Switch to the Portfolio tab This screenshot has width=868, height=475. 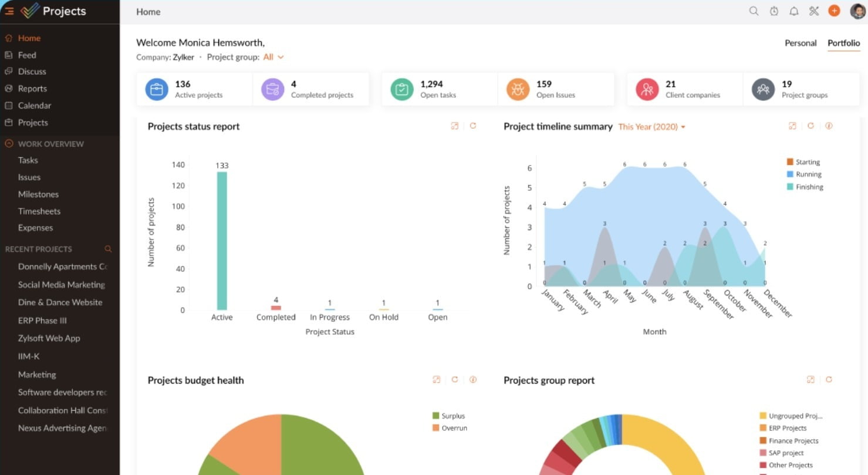844,43
